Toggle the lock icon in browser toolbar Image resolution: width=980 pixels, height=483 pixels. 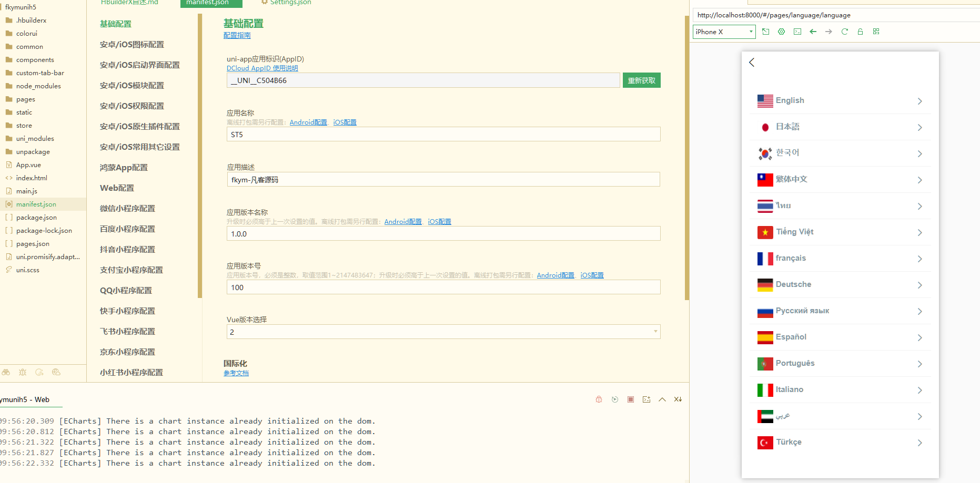tap(860, 32)
